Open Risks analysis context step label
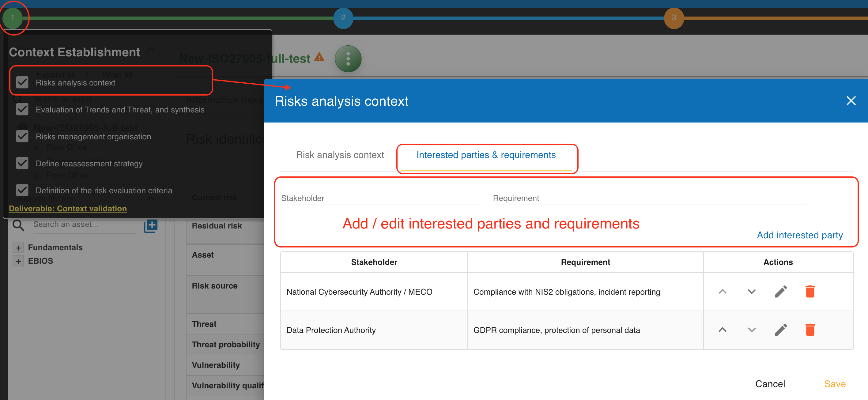Screen dimensions: 868x400 pos(75,83)
